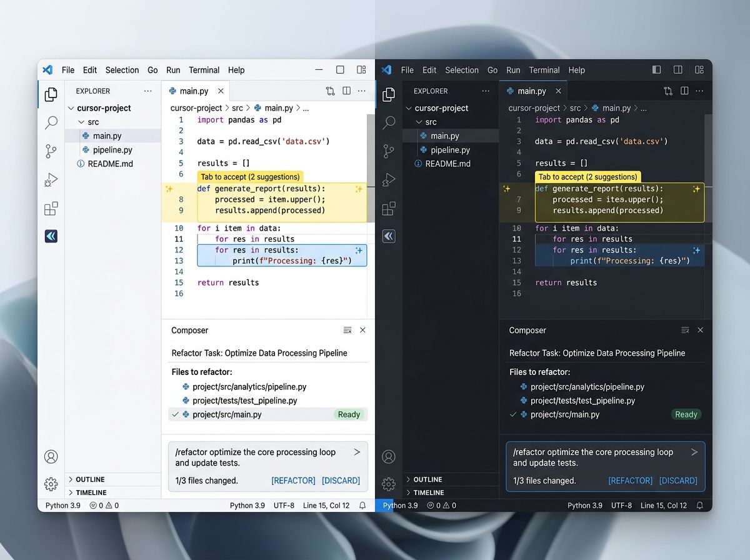
Task: Open Edit menu in dark window
Action: 429,70
